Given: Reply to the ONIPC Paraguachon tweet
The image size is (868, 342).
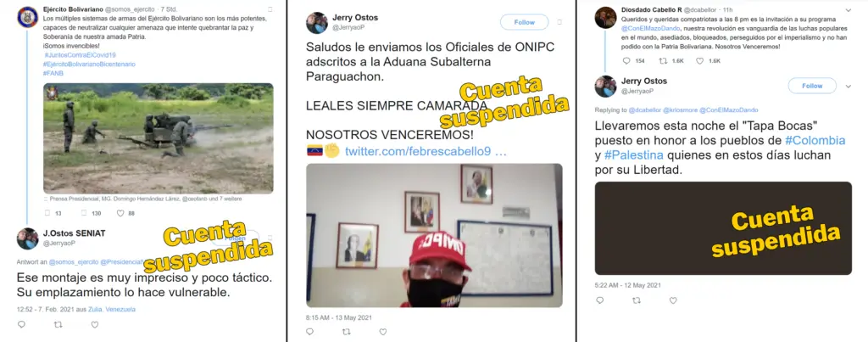Looking at the screenshot, I should pyautogui.click(x=309, y=332).
